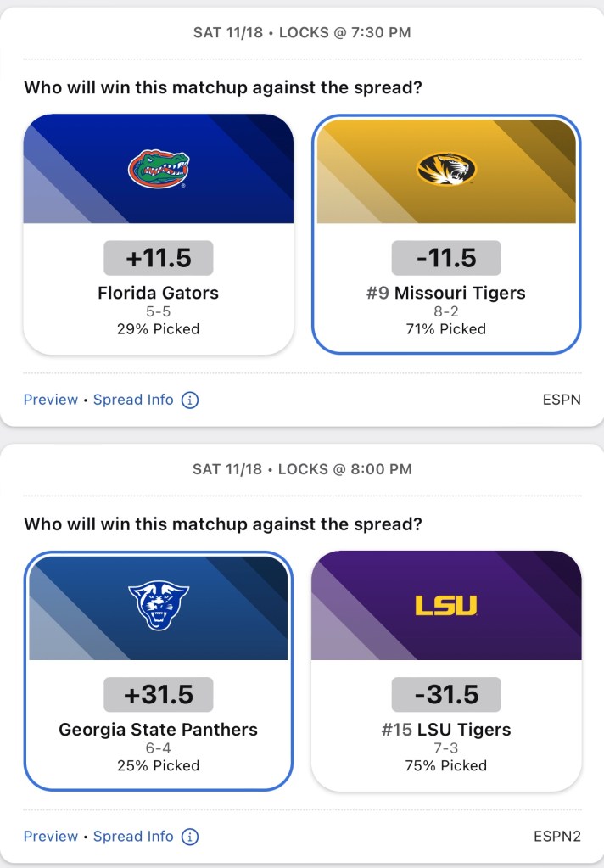Image resolution: width=604 pixels, height=868 pixels.
Task: Open Spread Info for Georgia State-LSU matchup
Action: [133, 837]
